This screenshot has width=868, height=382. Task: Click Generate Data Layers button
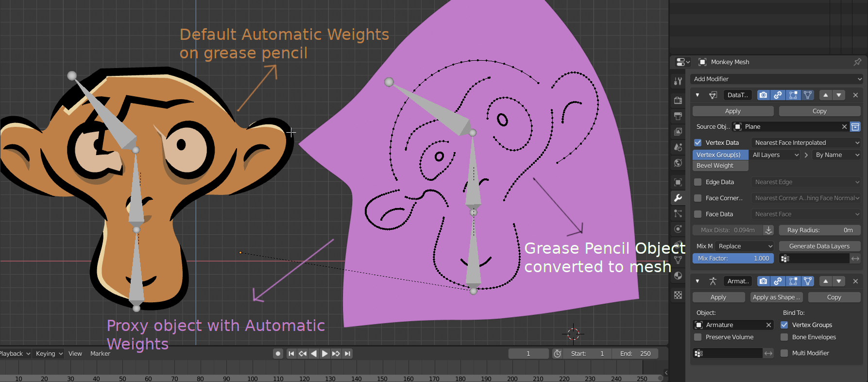tap(819, 246)
